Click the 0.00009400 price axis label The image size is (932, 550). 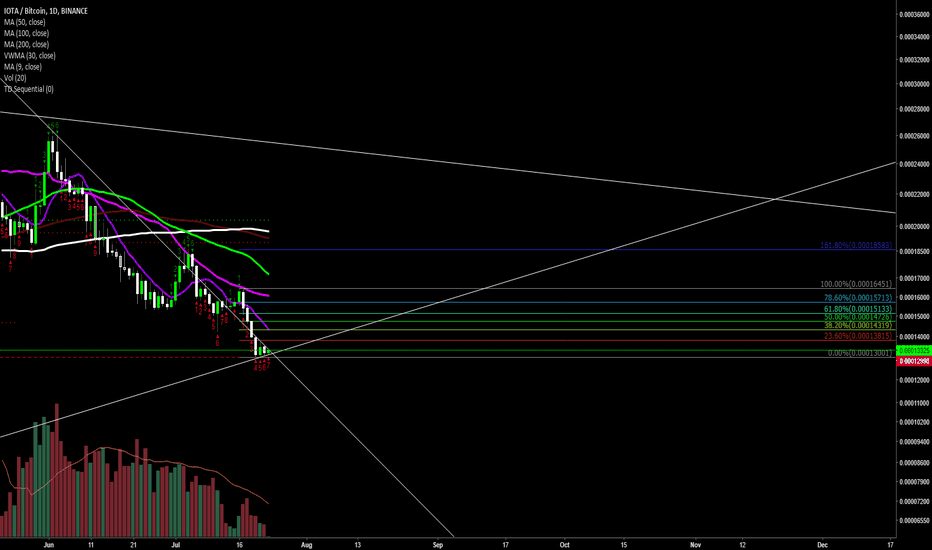click(914, 442)
